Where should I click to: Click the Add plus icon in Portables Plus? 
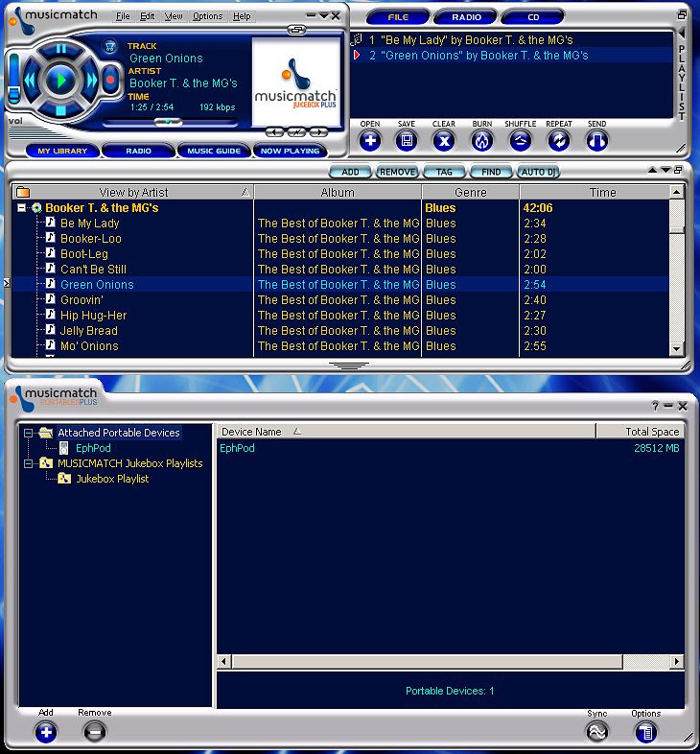coord(46,732)
